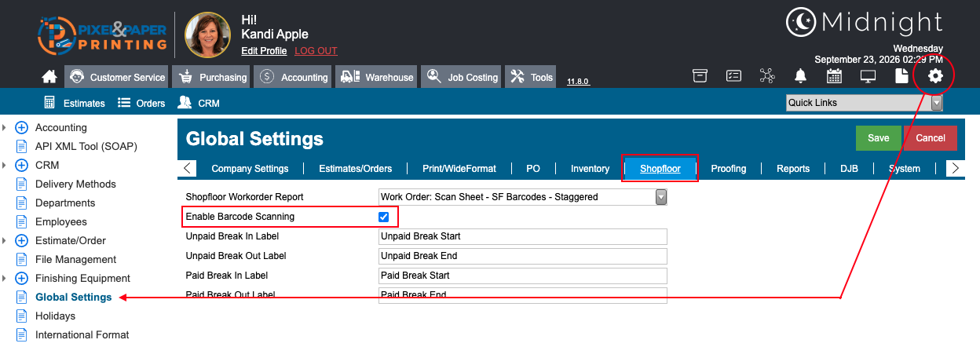Click the Unpaid Break In Label field
The width and height of the screenshot is (980, 347).
coord(523,236)
